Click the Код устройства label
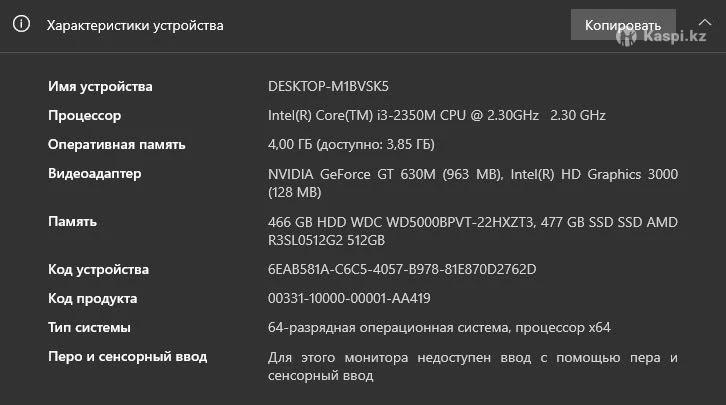The image size is (726, 405). point(98,269)
